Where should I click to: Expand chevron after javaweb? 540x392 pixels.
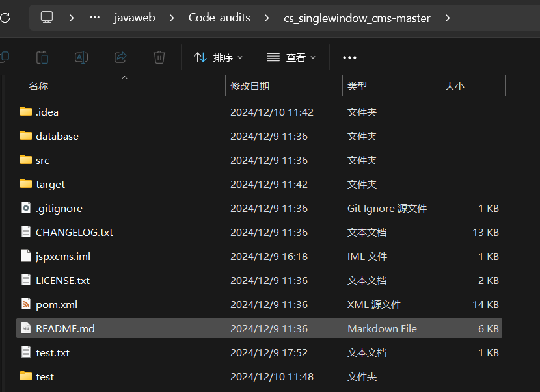point(172,18)
